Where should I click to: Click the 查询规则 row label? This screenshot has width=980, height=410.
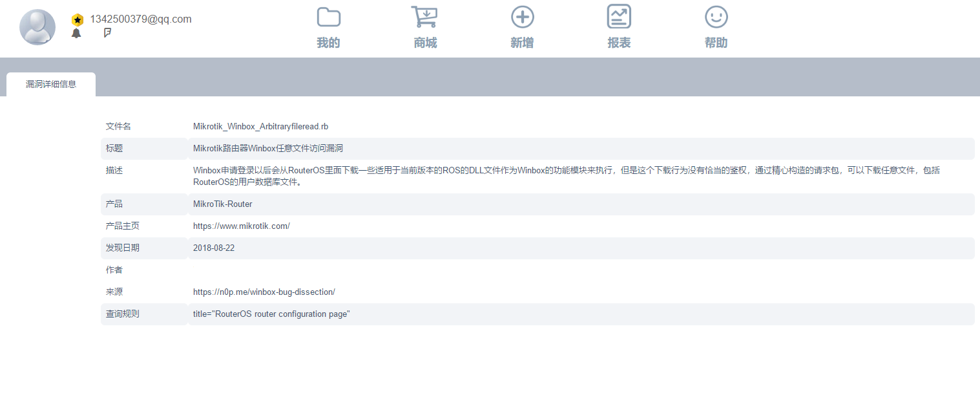[123, 314]
